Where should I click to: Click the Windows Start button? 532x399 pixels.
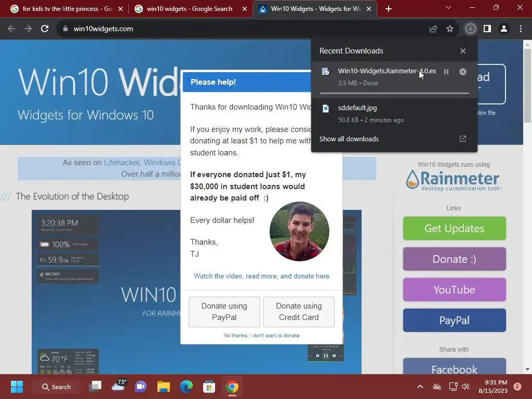[17, 387]
